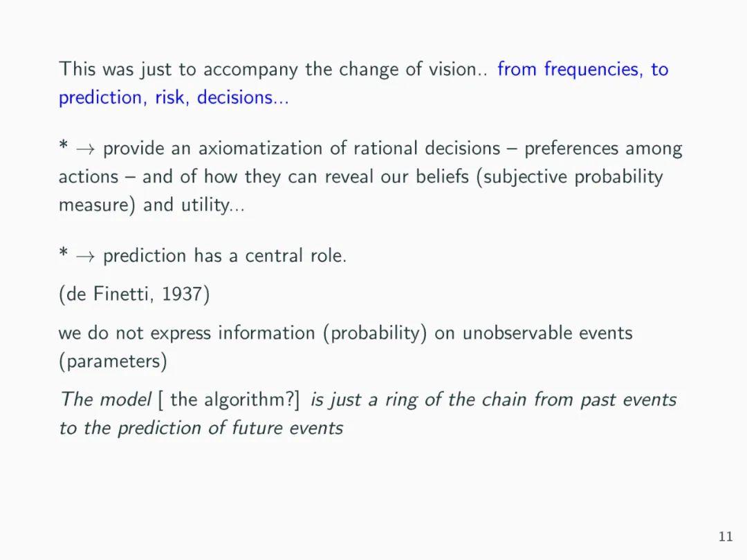
Task: Click the slide number 11
Action: click(x=726, y=537)
